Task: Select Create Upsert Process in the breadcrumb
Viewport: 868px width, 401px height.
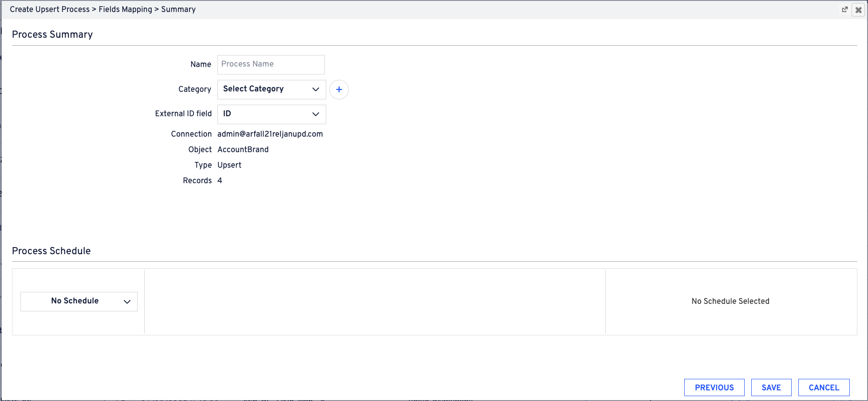Action: point(50,9)
